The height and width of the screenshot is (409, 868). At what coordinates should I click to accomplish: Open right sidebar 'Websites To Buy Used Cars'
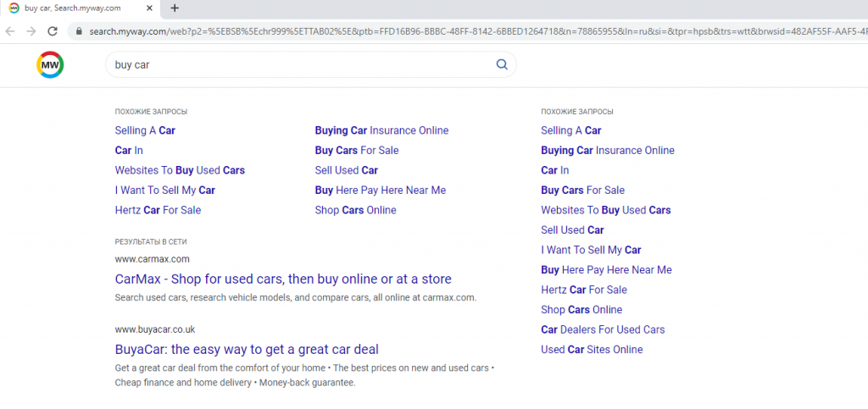606,210
